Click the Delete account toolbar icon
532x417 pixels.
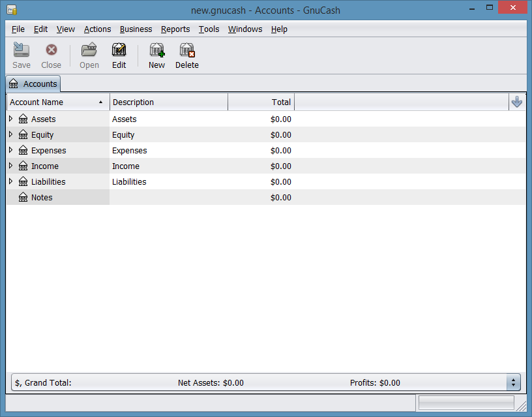point(187,50)
